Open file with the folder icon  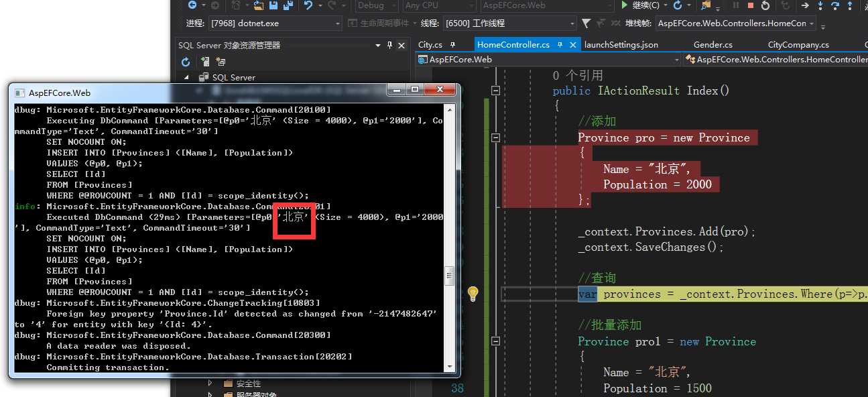tap(259, 5)
